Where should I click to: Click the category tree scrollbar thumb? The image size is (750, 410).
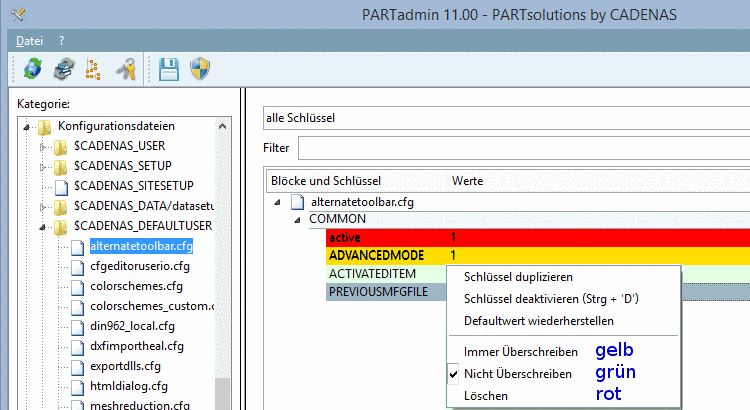pos(222,393)
